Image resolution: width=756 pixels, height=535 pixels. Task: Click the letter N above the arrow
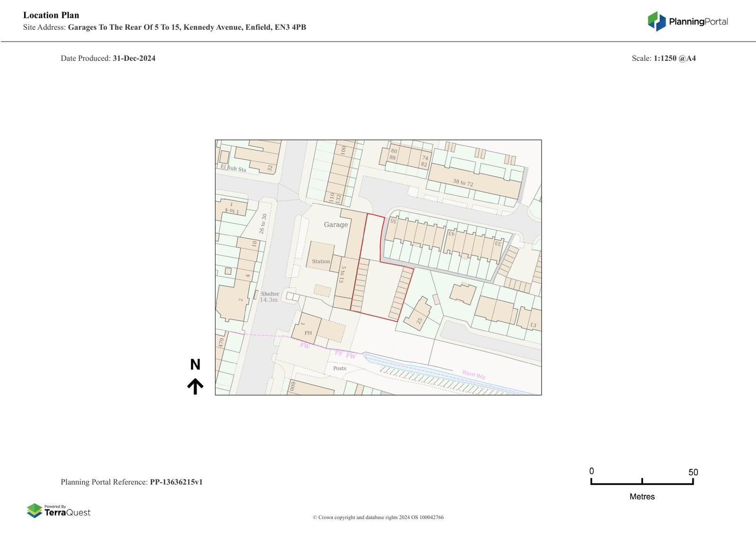(x=195, y=365)
